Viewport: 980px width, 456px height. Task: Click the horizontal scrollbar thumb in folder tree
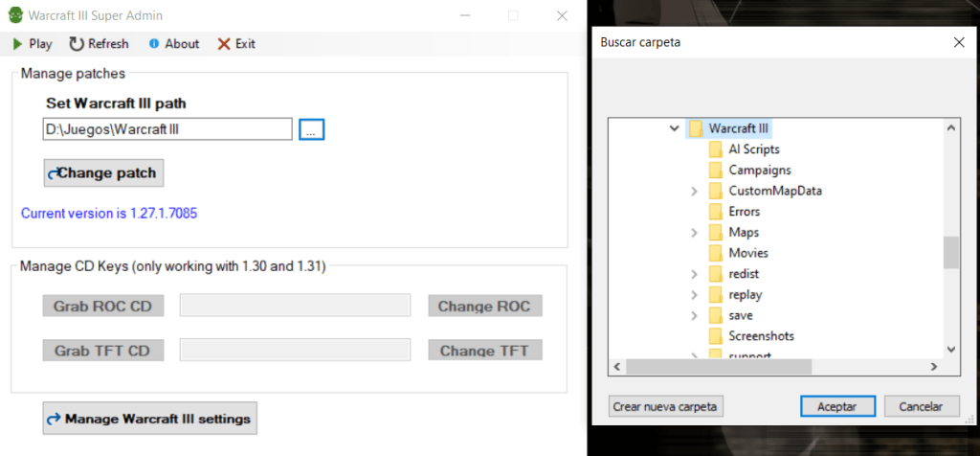coord(718,367)
